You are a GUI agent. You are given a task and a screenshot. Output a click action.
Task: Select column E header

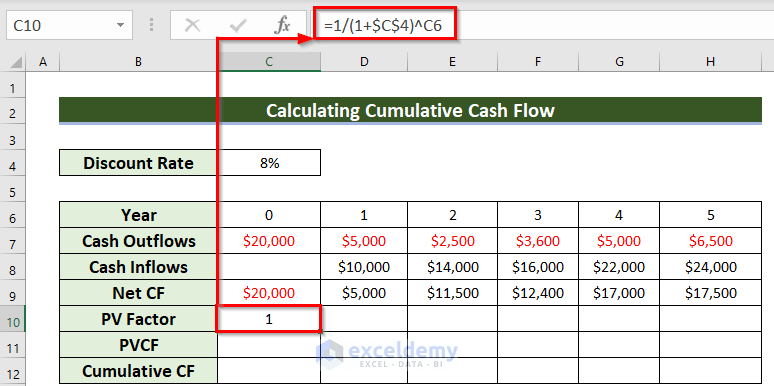(x=452, y=62)
